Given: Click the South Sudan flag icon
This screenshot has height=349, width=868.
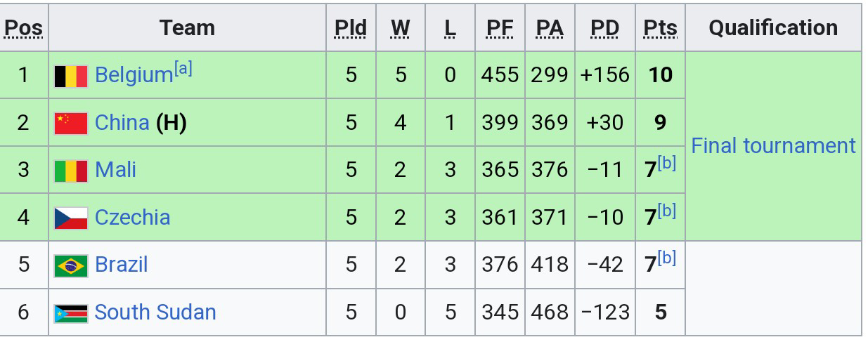Looking at the screenshot, I should tap(71, 312).
